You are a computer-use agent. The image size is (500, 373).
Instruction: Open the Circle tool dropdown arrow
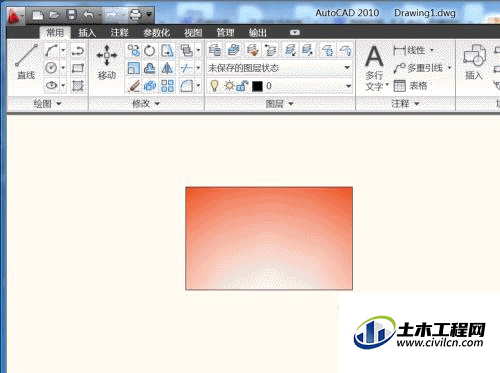[x=63, y=68]
